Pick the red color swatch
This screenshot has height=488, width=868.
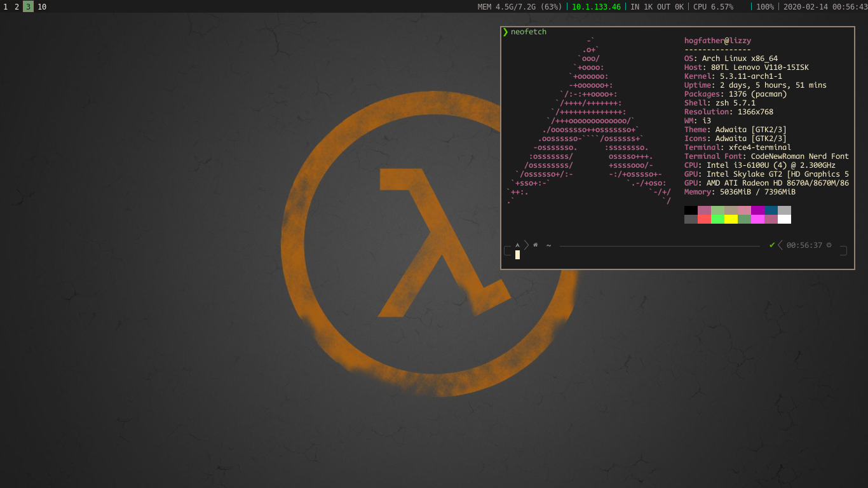click(x=704, y=219)
